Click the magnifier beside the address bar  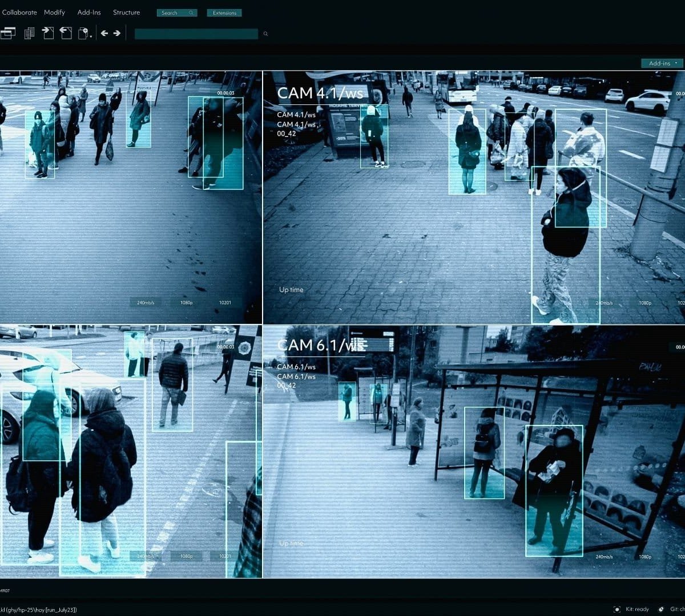265,34
